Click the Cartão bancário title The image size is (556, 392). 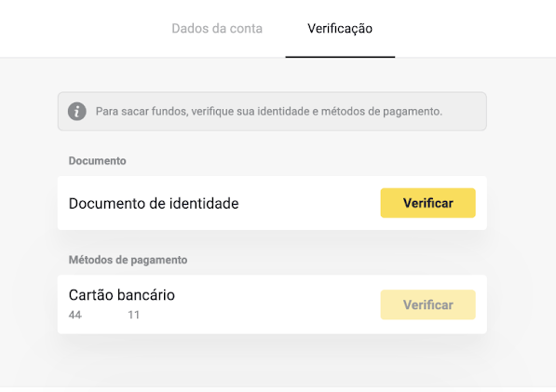[x=122, y=295]
